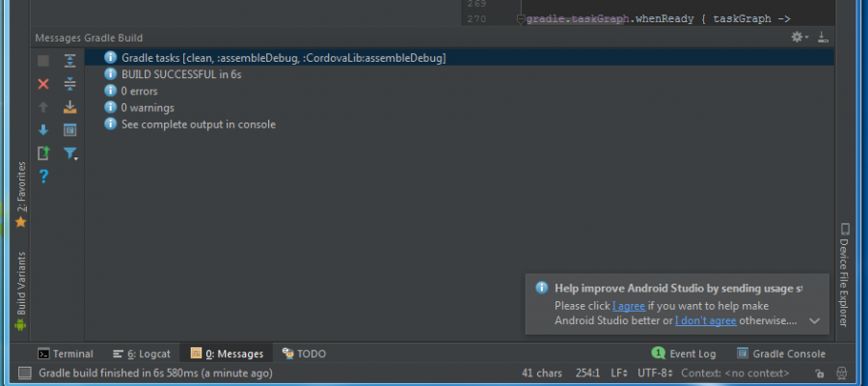This screenshot has height=386, width=868.
Task: Click the Collapse All icon in Messages toolbar
Action: point(69,84)
